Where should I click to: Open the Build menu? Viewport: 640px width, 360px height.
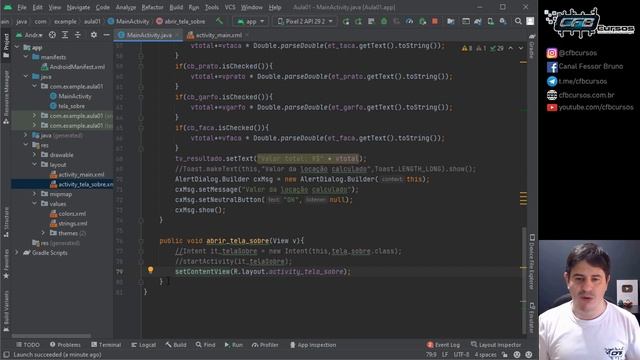pyautogui.click(x=176, y=7)
